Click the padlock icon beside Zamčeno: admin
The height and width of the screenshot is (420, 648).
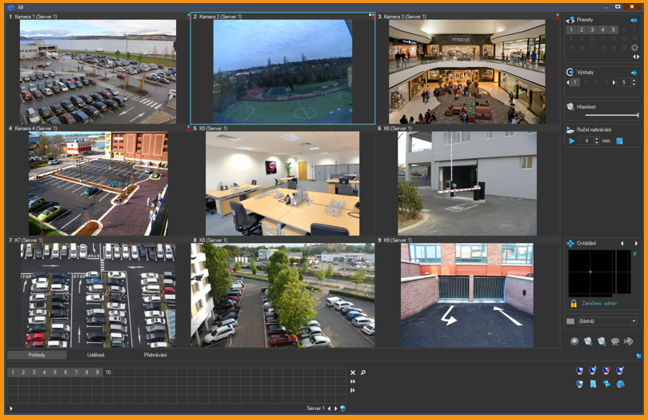[x=573, y=303]
